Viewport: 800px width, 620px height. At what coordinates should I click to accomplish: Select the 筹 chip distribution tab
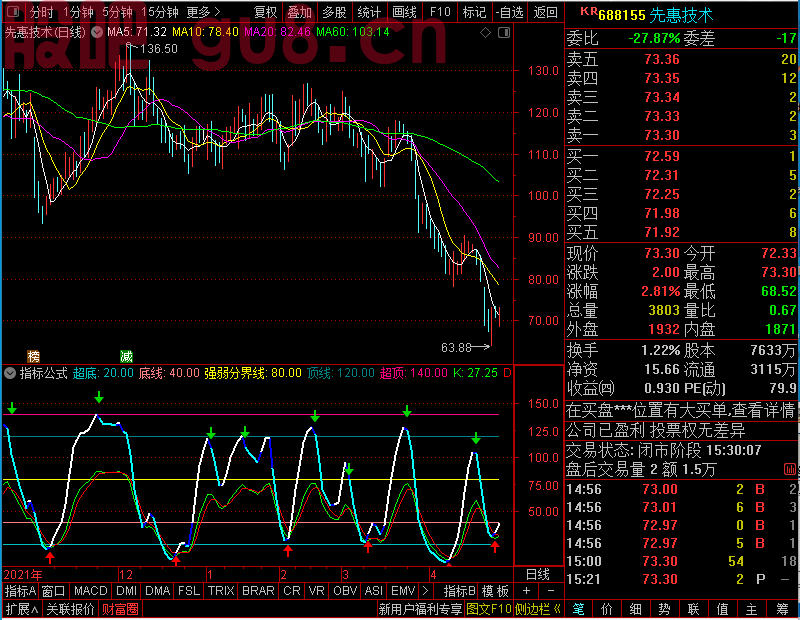click(783, 609)
